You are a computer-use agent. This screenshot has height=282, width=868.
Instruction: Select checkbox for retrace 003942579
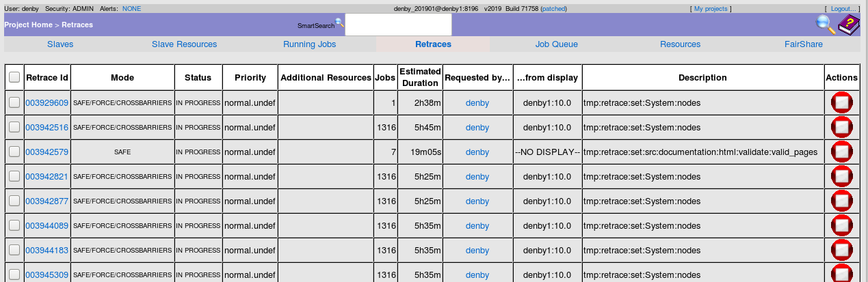14,152
